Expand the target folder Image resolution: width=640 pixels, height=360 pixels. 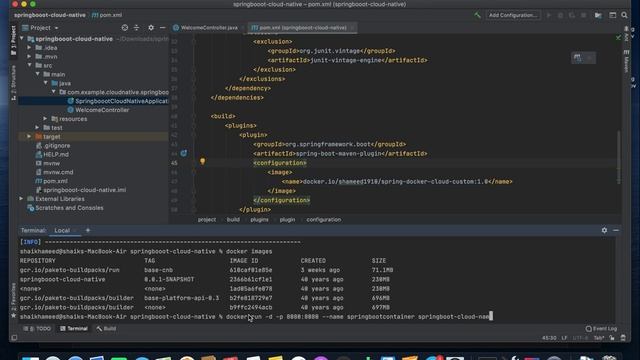tap(29, 137)
